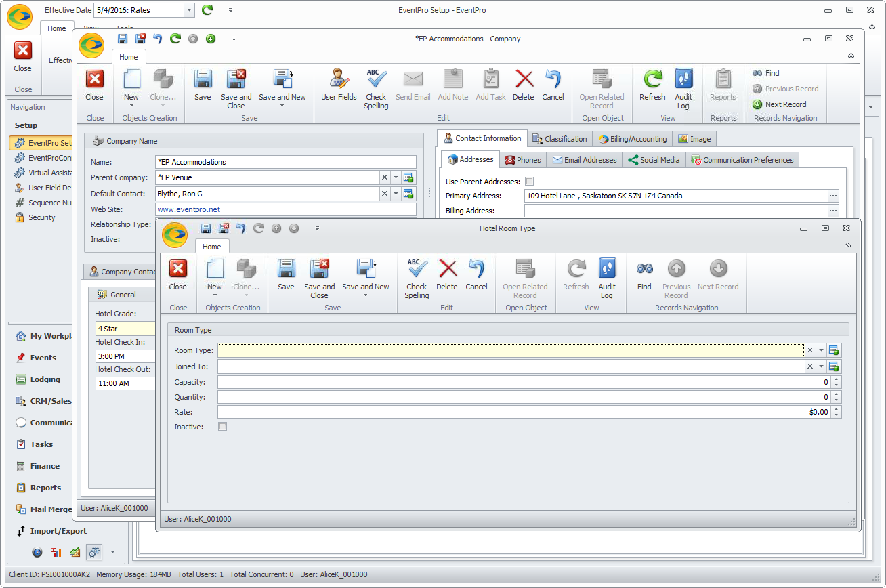Screen dimensions: 886x588
Task: Toggle the Inactive checkbox in Room Type
Action: 223,427
